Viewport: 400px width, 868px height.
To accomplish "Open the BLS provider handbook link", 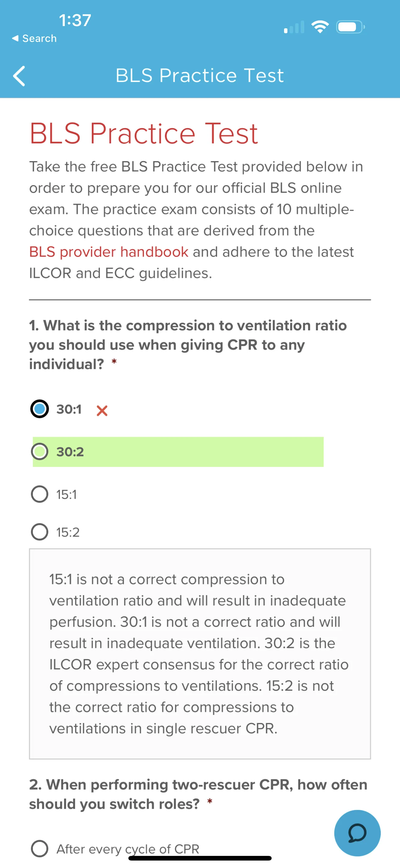I will point(109,252).
